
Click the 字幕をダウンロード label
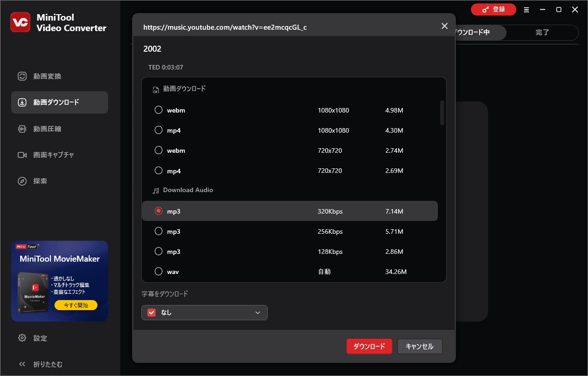click(x=165, y=294)
